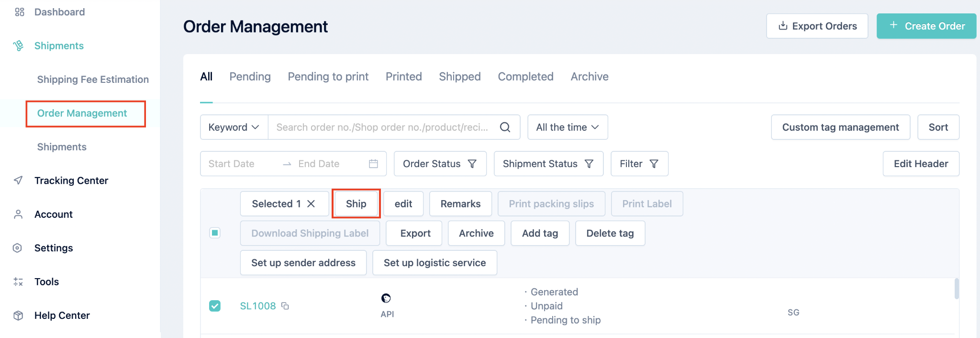The width and height of the screenshot is (980, 338).
Task: Click the Tracking Center arrow icon
Action: [x=18, y=180]
